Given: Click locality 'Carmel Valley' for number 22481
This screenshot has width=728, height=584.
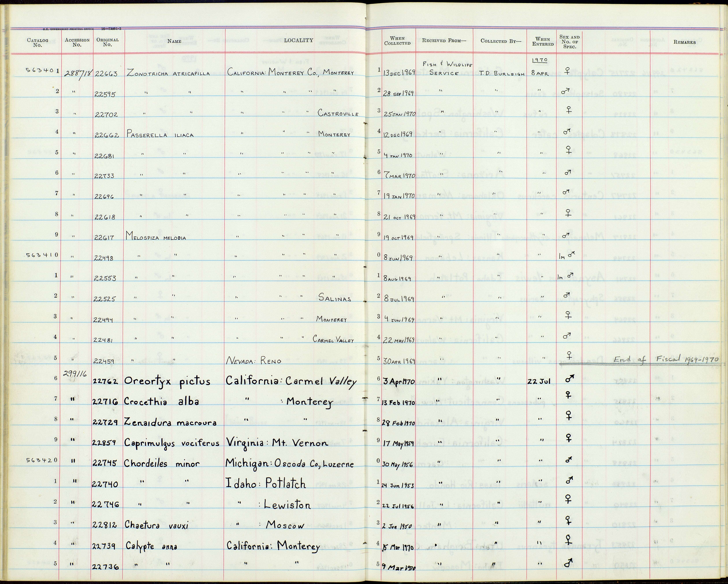Looking at the screenshot, I should (x=333, y=339).
